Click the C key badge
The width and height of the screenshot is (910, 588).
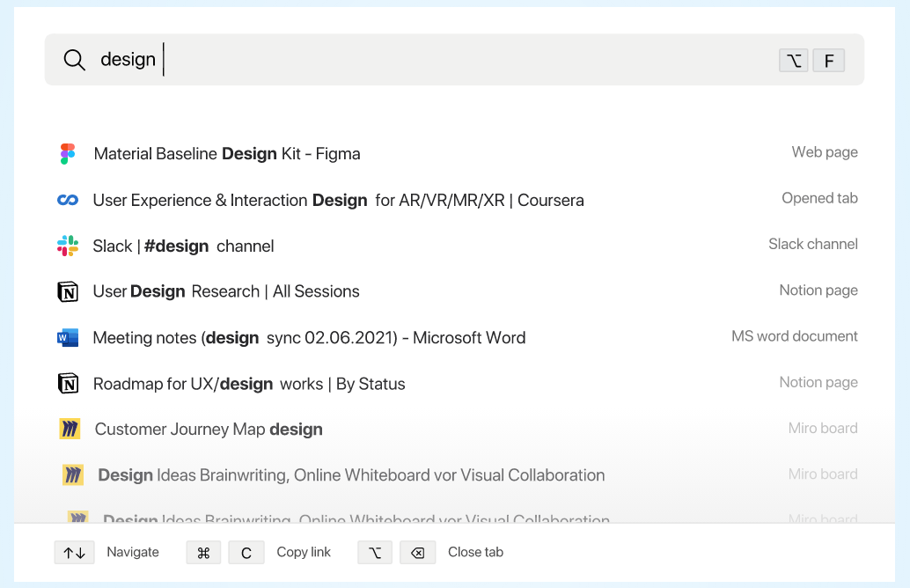pos(246,553)
